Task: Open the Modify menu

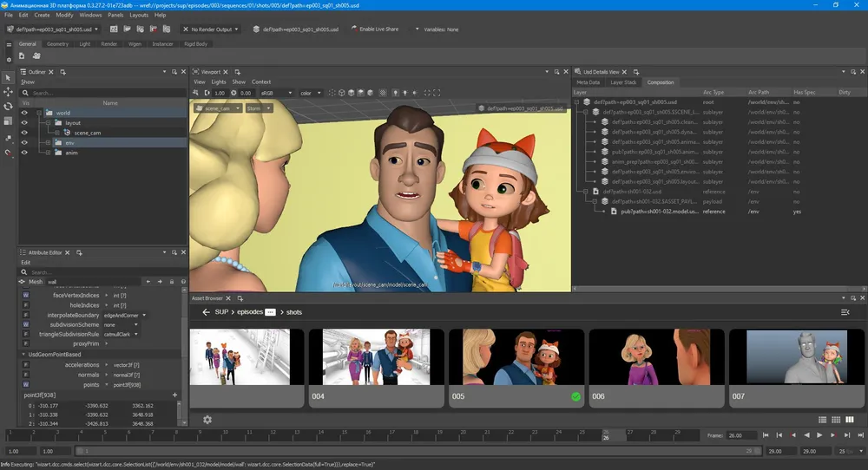Action: (x=64, y=15)
